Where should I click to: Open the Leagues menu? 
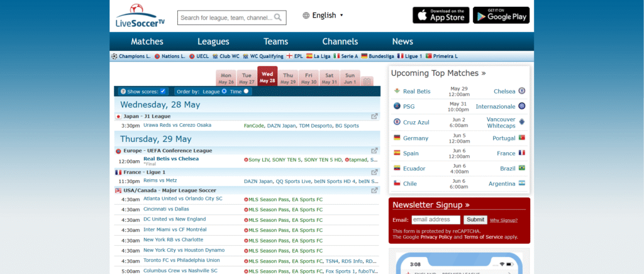point(213,41)
